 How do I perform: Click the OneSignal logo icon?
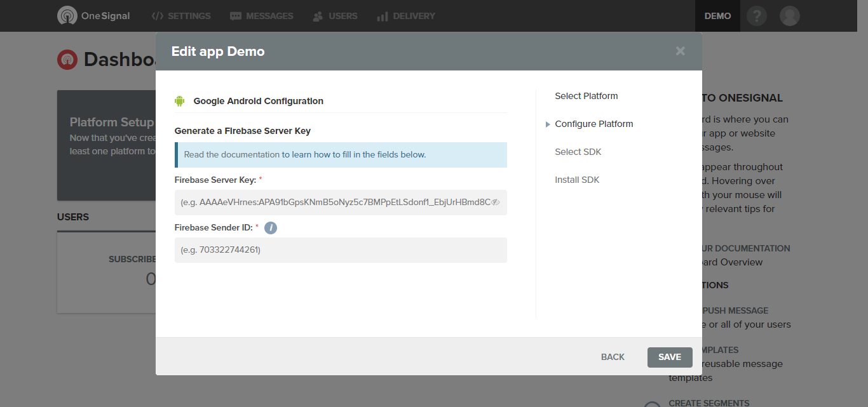[x=67, y=16]
